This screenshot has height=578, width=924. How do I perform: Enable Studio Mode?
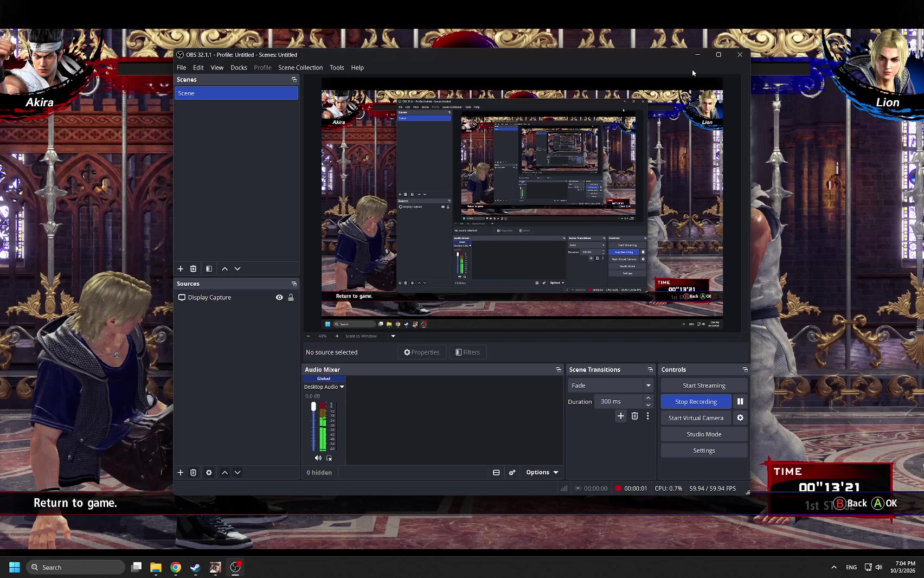pyautogui.click(x=704, y=434)
